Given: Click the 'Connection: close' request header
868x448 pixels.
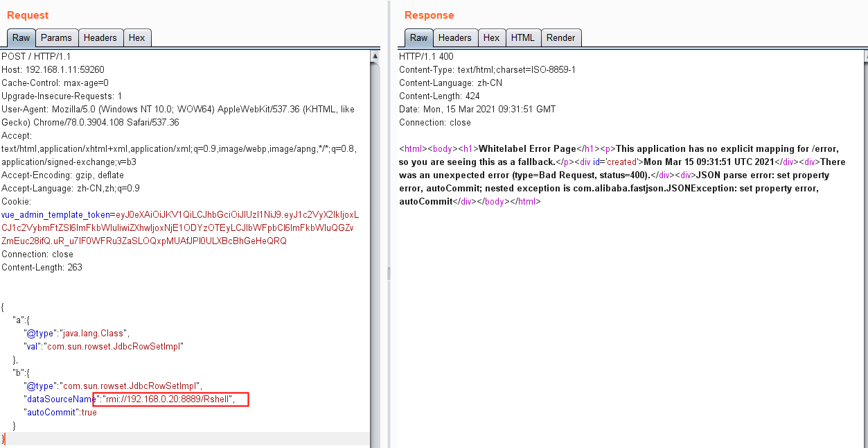Looking at the screenshot, I should point(37,255).
